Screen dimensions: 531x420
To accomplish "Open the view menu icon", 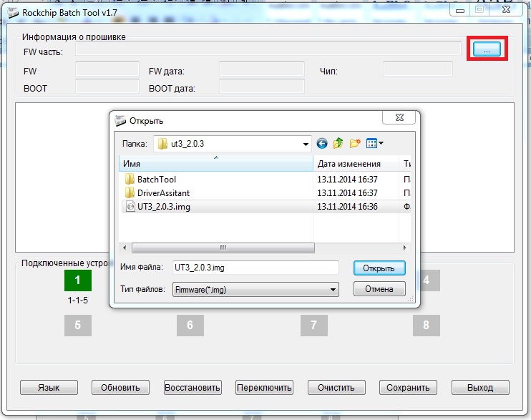I will pos(375,143).
